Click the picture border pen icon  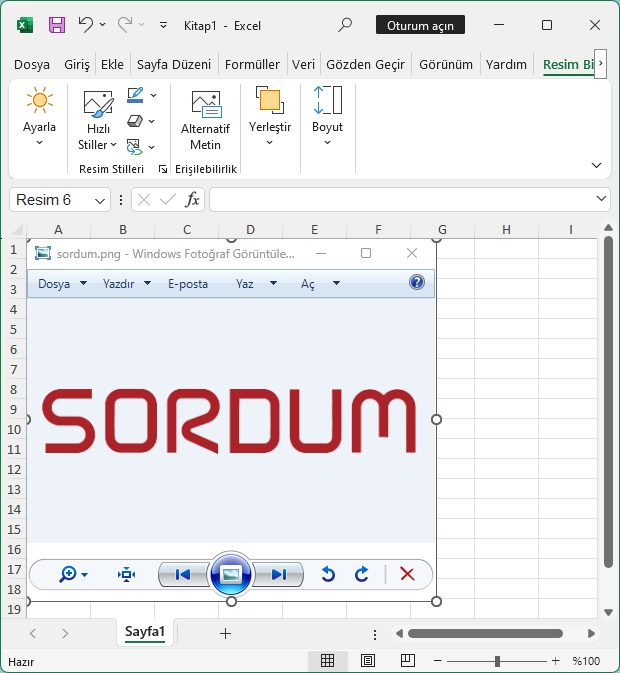point(135,95)
